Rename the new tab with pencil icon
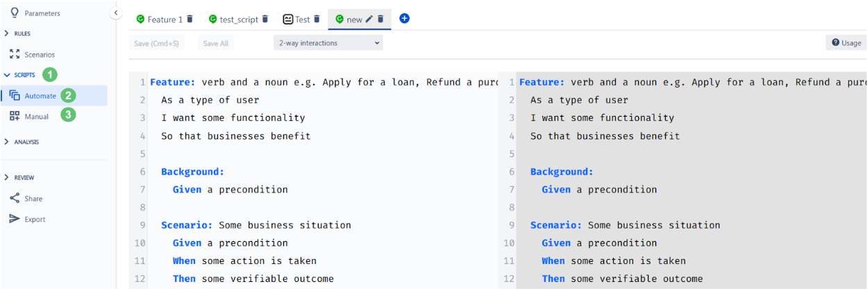868x291 pixels. coord(369,19)
